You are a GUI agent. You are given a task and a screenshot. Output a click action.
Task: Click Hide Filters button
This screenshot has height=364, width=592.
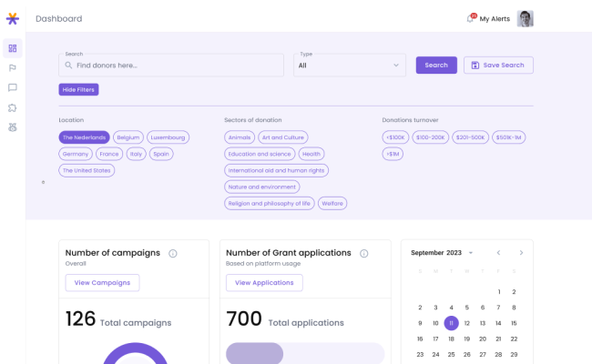pyautogui.click(x=78, y=89)
